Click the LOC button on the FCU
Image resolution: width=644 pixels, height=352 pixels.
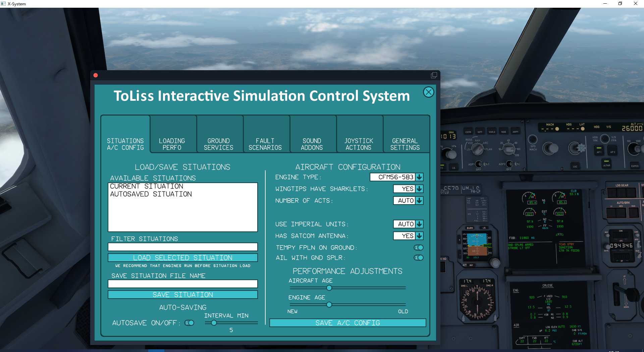point(575,166)
